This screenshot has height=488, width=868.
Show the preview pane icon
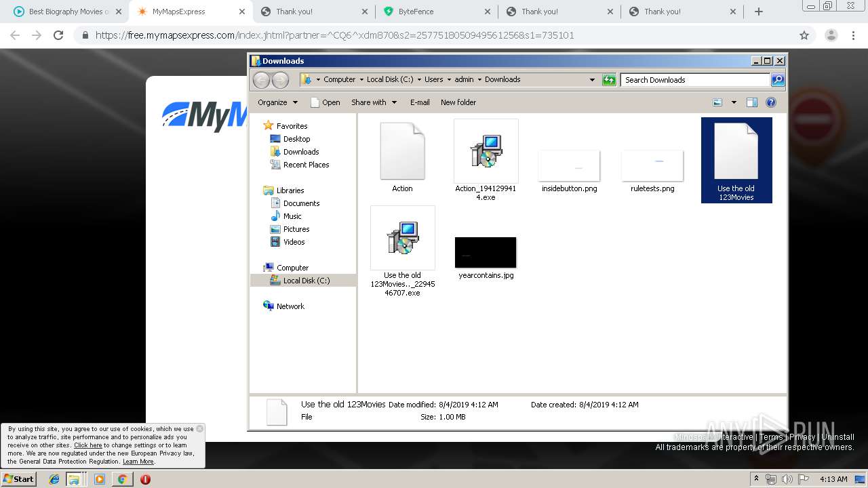click(x=751, y=102)
